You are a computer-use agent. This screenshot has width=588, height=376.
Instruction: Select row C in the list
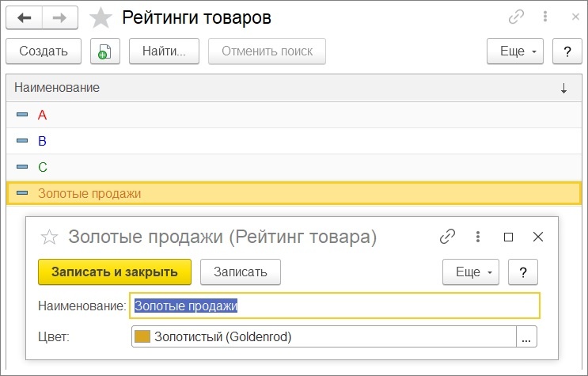pyautogui.click(x=294, y=167)
